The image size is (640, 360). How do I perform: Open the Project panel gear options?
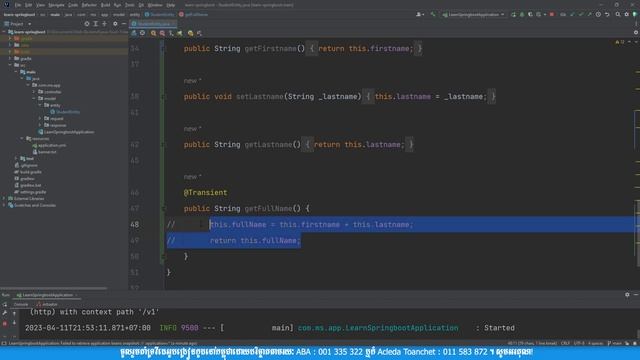[x=115, y=24]
